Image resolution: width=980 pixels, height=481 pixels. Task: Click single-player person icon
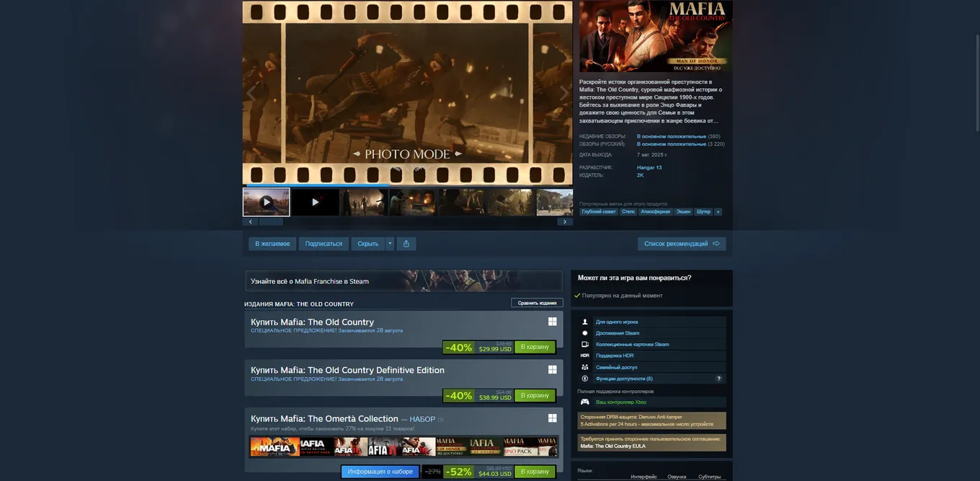tap(585, 322)
